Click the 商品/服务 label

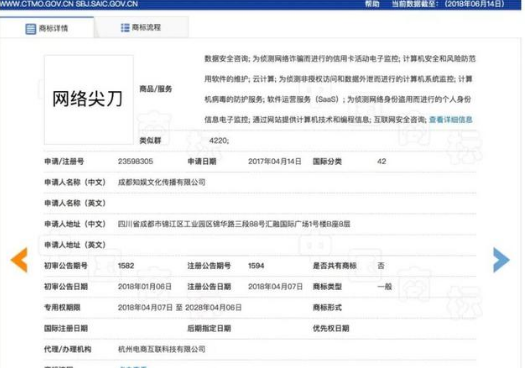point(156,89)
